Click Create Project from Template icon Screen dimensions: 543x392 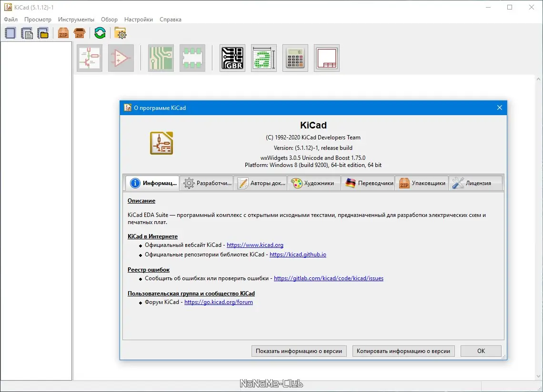27,33
